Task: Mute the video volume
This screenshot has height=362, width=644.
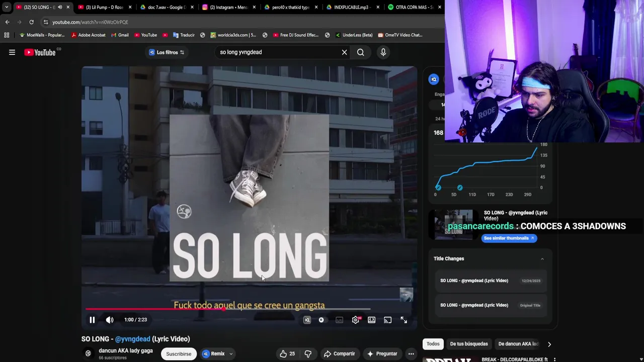Action: 110,320
